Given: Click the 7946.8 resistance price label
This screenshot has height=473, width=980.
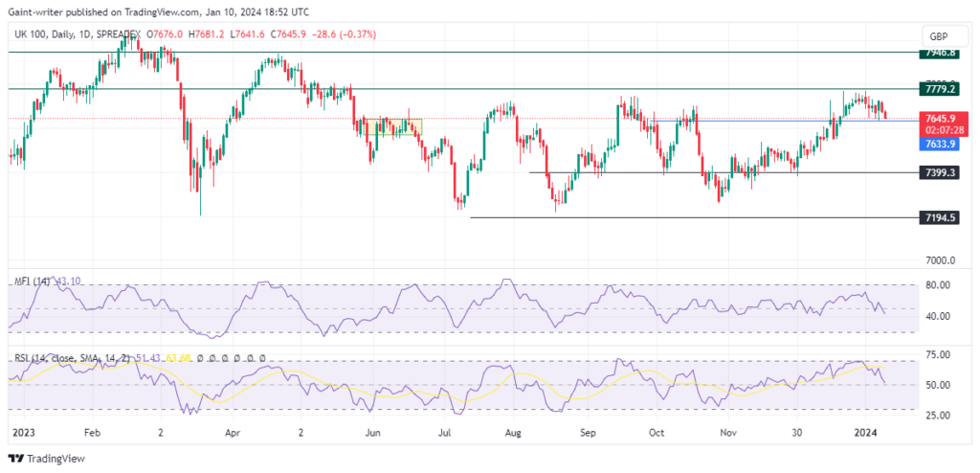Looking at the screenshot, I should pos(938,54).
